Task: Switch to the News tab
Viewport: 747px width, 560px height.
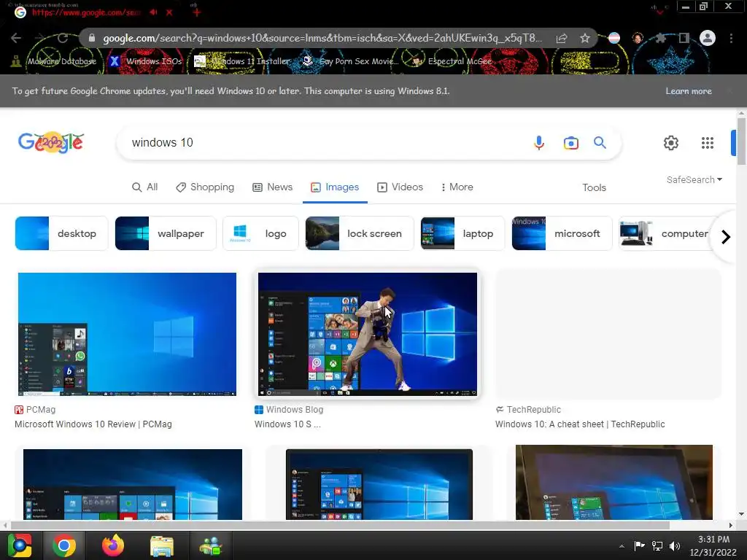Action: pyautogui.click(x=273, y=187)
